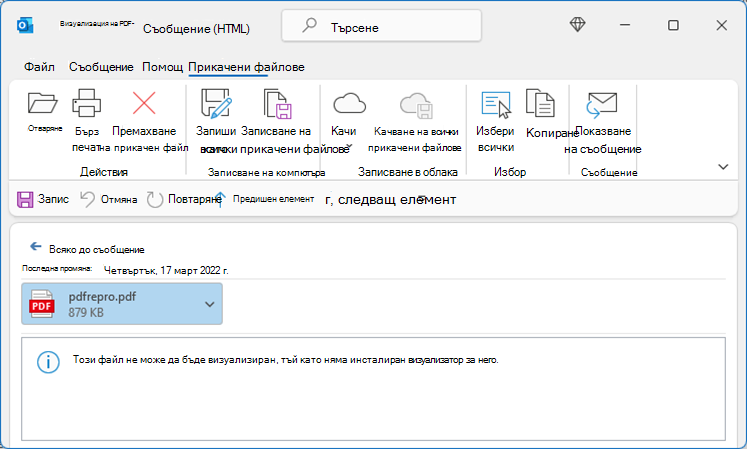Click the Съобщение (HTML) title text

click(196, 29)
